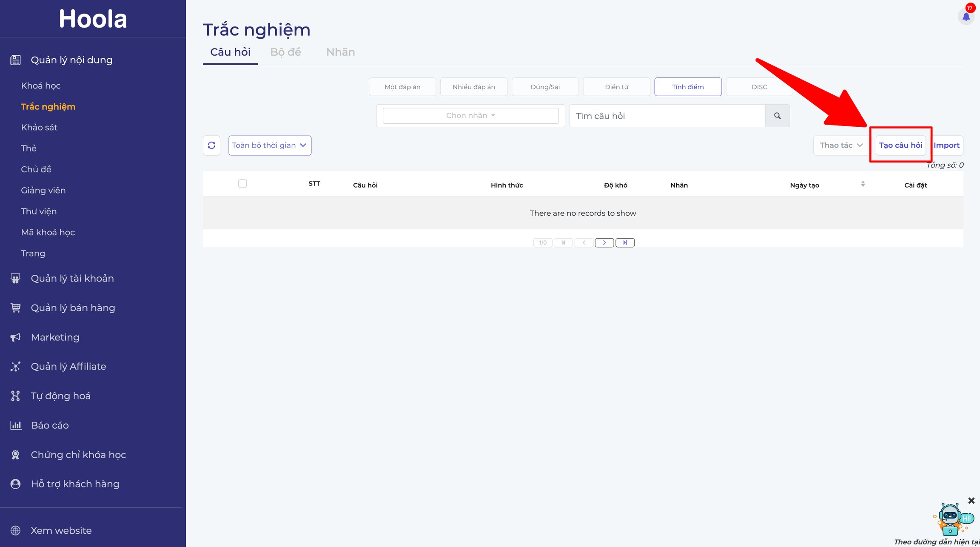Expand the Thao tác dropdown

click(841, 145)
